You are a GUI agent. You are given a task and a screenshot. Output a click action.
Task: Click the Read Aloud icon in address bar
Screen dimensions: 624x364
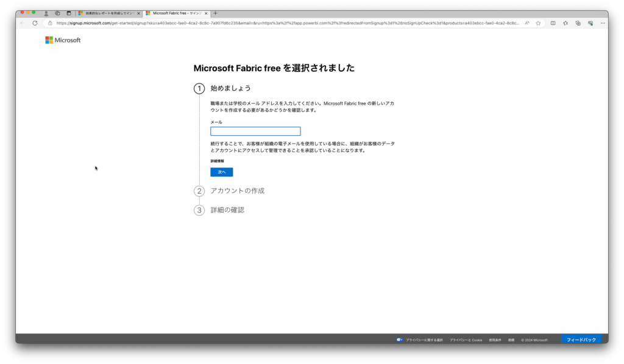(x=527, y=23)
